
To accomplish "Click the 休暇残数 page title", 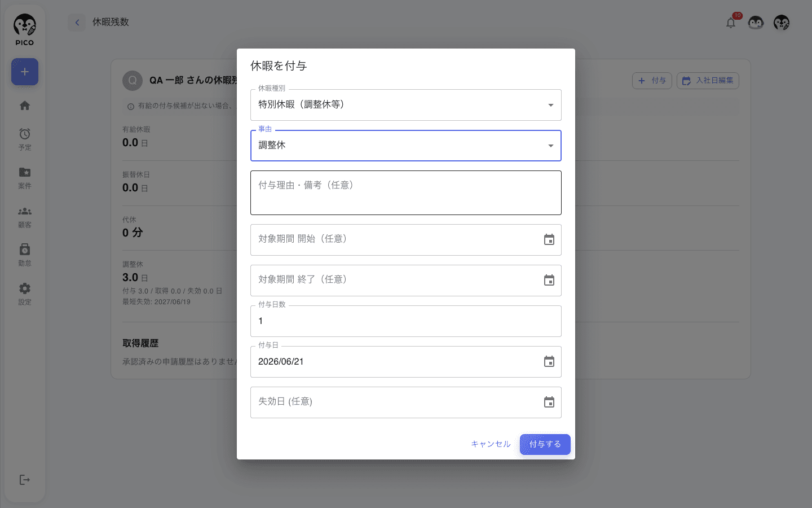I will click(x=111, y=22).
